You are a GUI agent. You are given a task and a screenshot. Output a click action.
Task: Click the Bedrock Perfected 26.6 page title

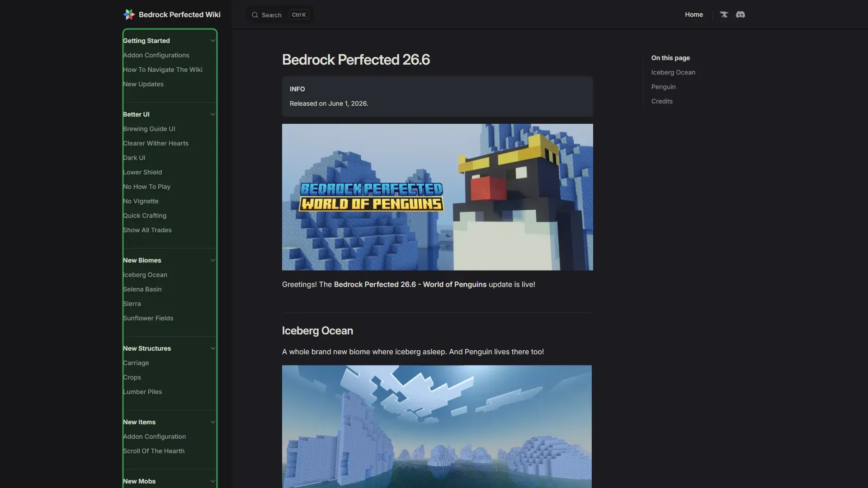coord(356,60)
